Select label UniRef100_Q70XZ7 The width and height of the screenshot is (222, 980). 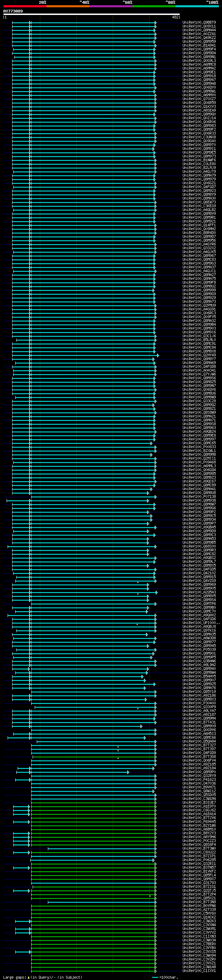click(x=199, y=99)
